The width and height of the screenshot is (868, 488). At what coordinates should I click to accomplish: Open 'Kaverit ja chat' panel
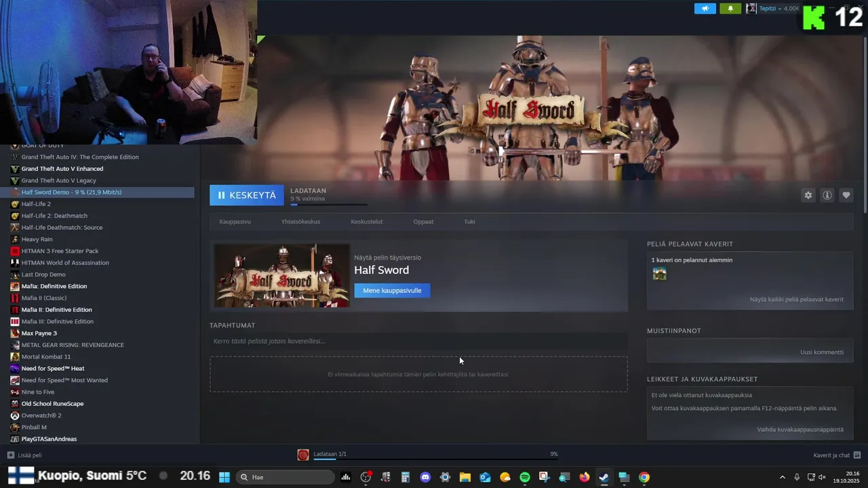tap(837, 455)
